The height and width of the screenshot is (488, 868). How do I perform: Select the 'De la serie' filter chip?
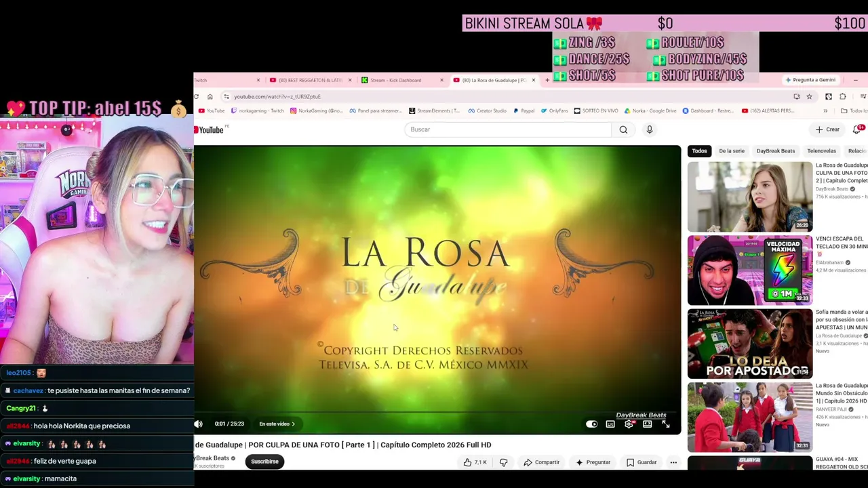[x=732, y=151]
